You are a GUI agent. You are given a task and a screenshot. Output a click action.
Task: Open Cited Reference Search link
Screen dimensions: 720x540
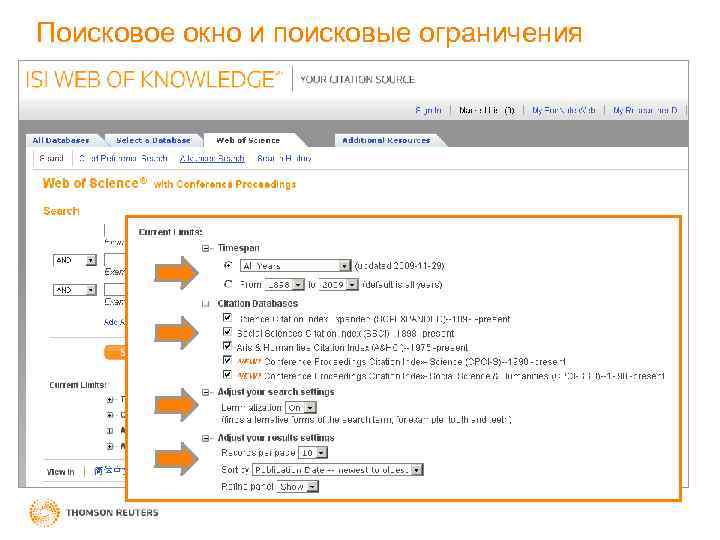(123, 158)
